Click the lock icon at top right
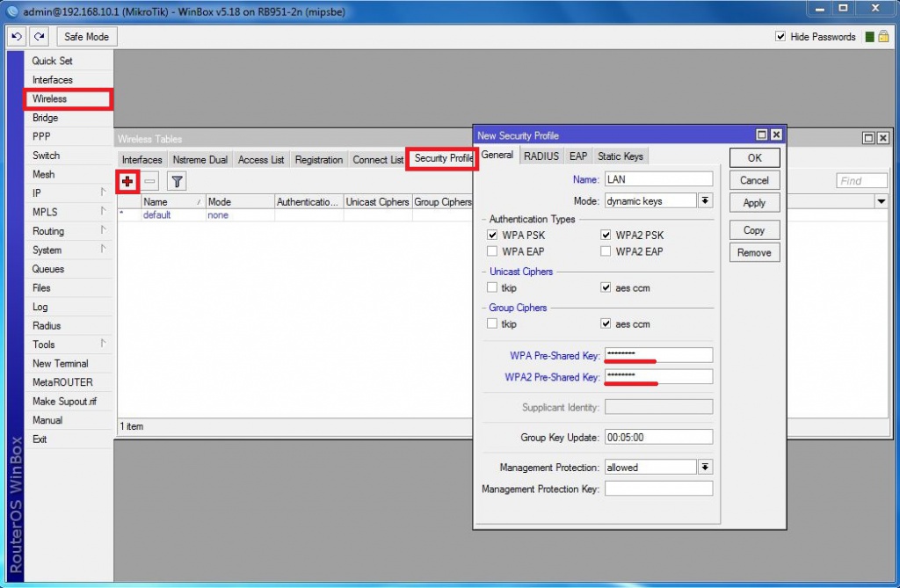This screenshot has height=588, width=900. tap(883, 37)
